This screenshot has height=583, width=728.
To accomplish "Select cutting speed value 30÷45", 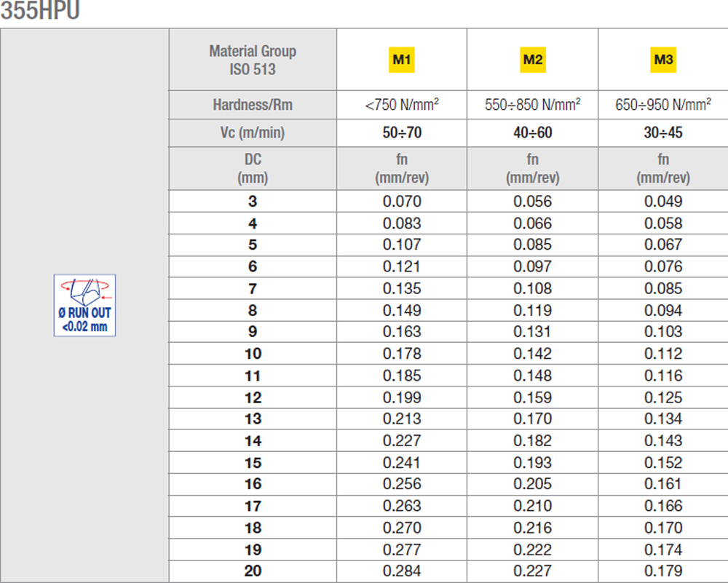I will pos(663,132).
